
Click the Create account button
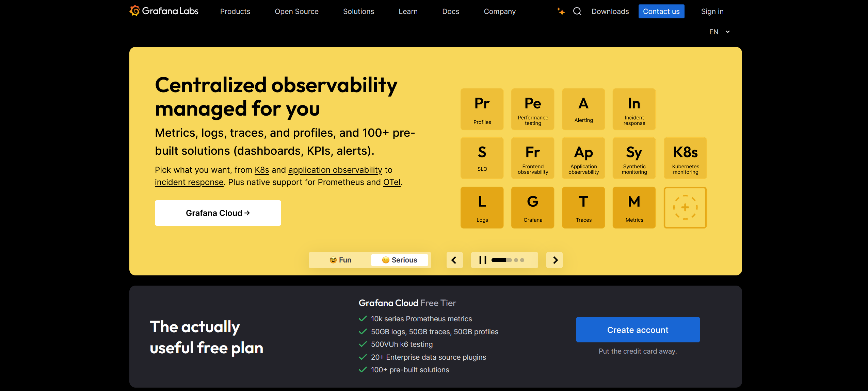click(x=638, y=330)
